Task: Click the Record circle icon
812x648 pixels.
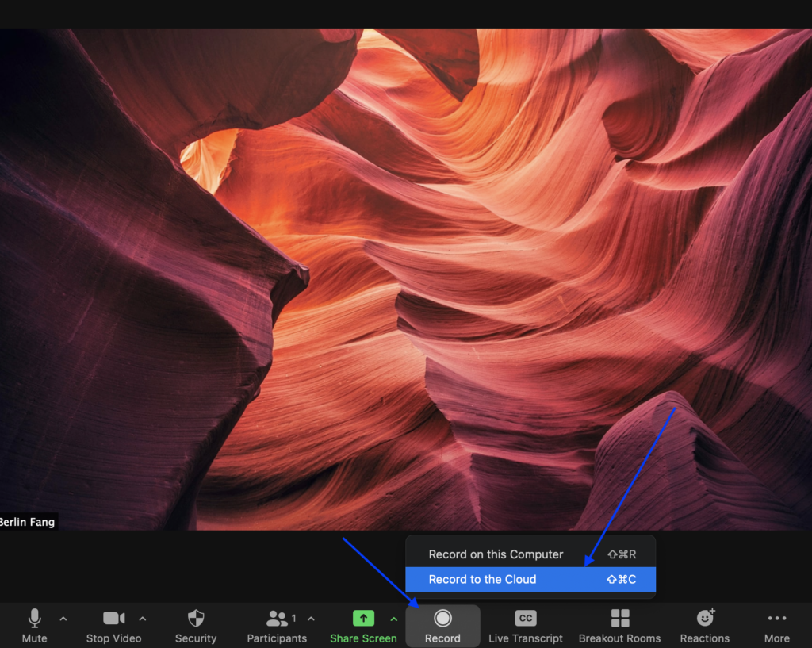Action: pos(442,619)
